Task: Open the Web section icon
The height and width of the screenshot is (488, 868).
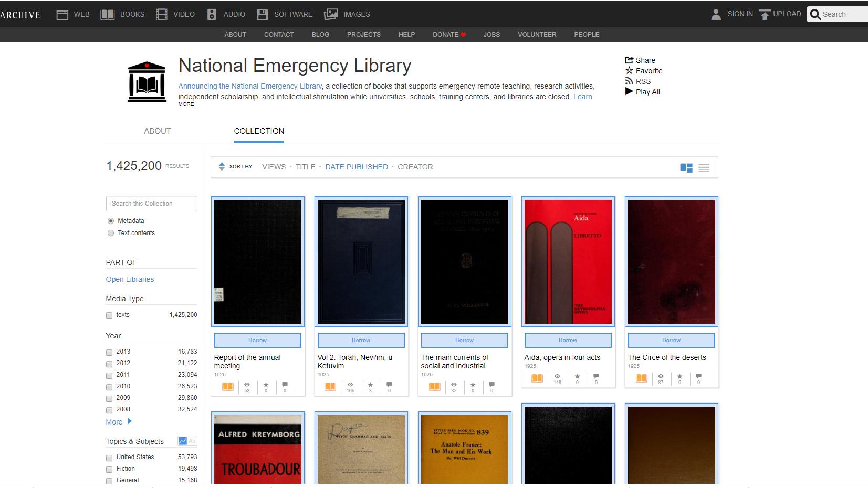Action: pos(62,15)
